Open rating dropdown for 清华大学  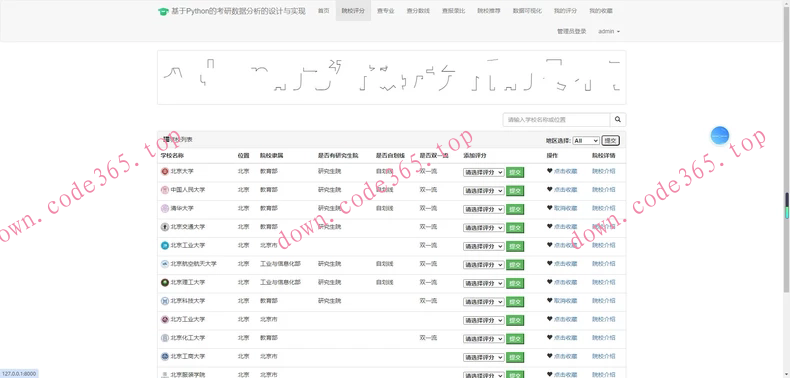pos(484,209)
